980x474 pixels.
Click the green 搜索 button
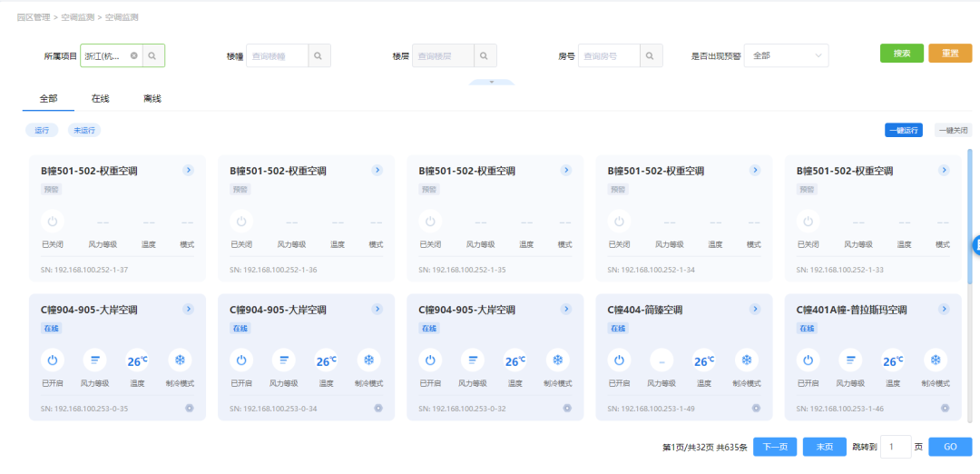[901, 54]
